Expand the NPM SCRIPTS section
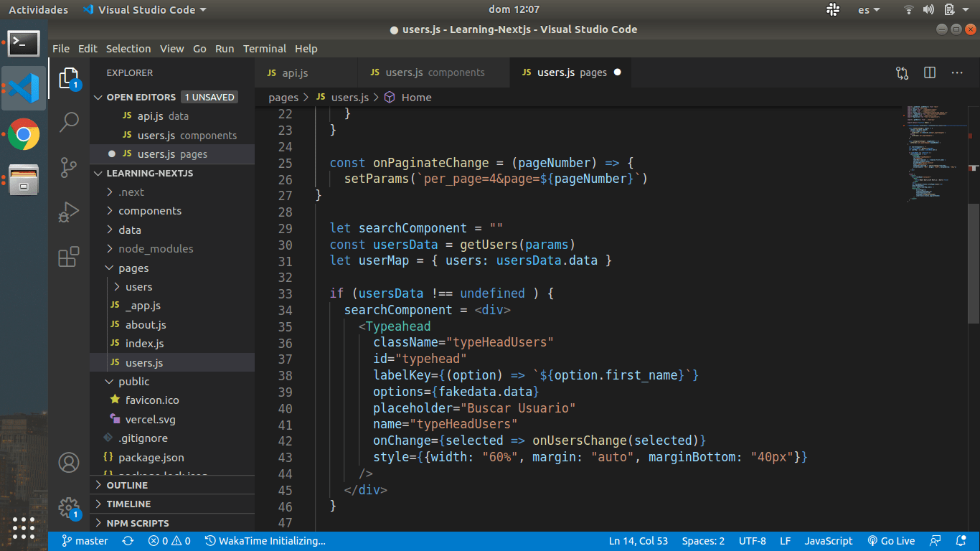This screenshot has height=551, width=980. coord(138,523)
